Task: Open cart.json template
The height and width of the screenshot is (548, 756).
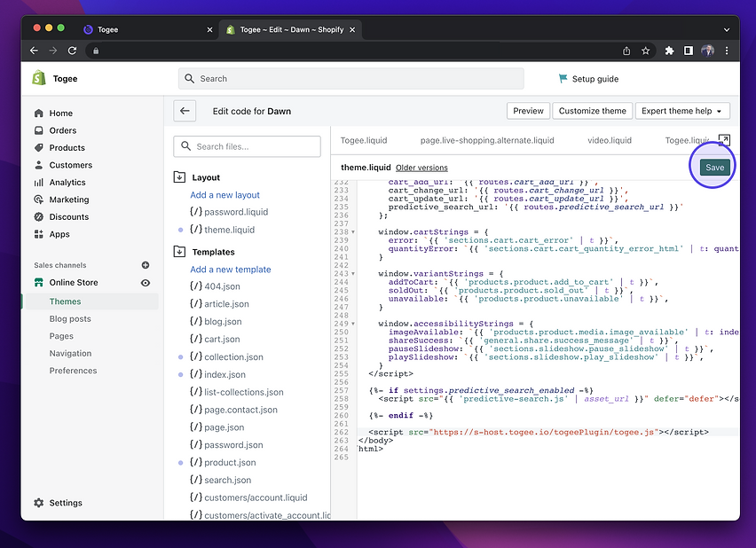Action: 215,340
